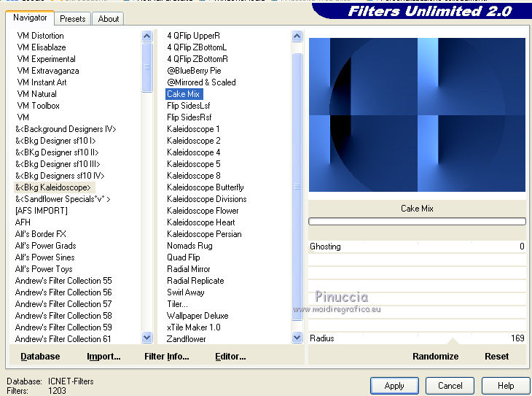532x396 pixels.
Task: Open the Database option
Action: pos(40,357)
